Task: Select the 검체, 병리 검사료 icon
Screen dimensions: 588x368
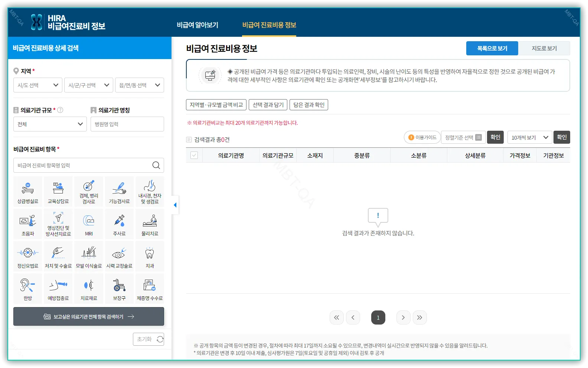Action: 89,192
